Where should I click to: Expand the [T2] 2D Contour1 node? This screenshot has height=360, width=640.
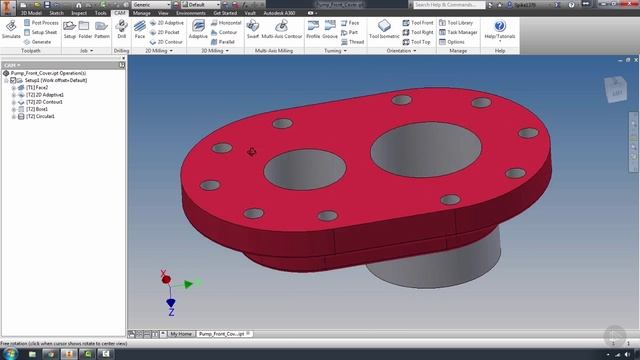tap(13, 102)
